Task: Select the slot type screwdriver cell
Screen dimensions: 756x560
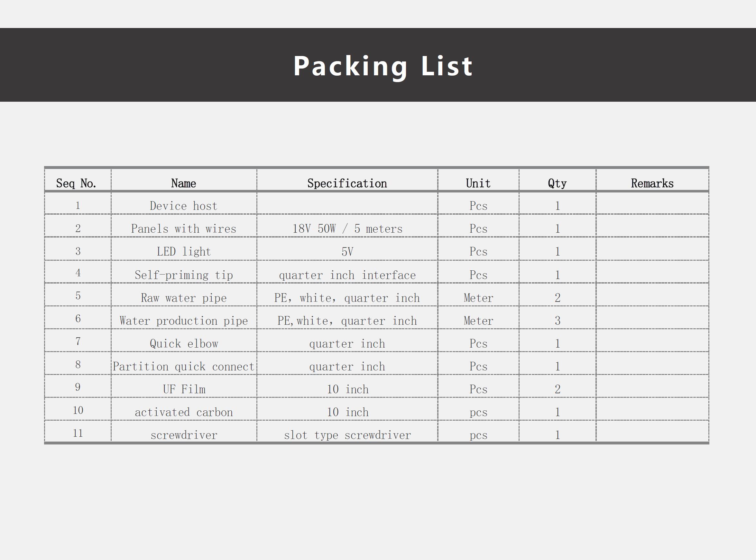Action: 347,435
